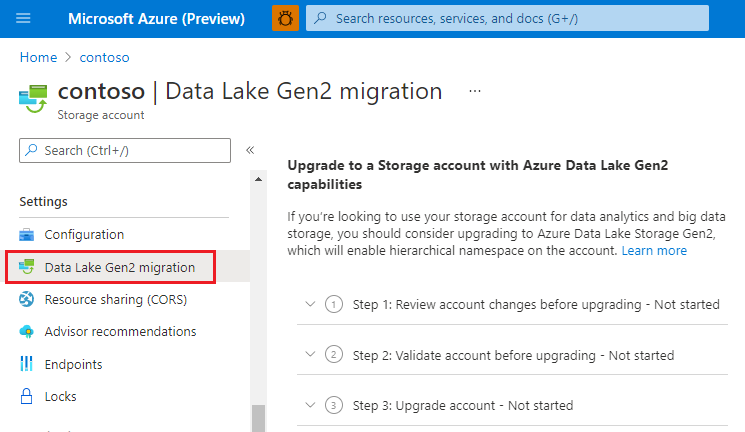Open Advisor recommendations settings page

(x=120, y=332)
